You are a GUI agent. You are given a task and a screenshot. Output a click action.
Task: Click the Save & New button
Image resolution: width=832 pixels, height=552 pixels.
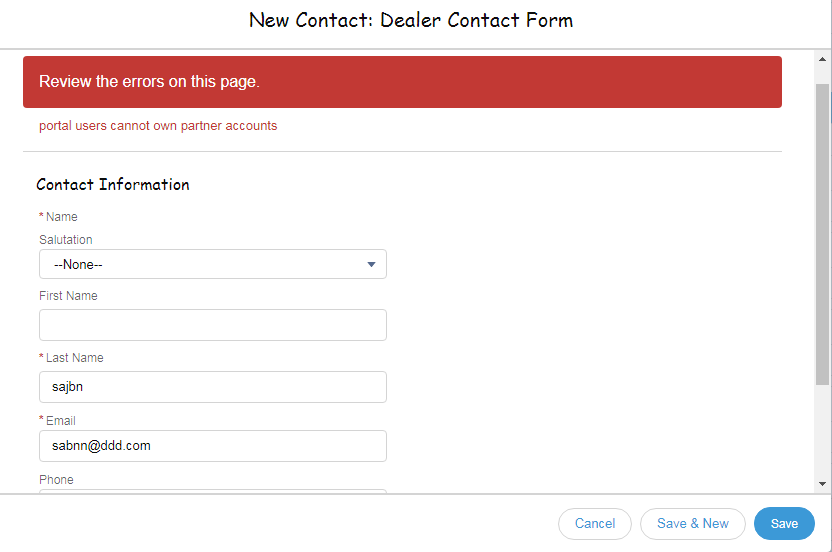(693, 524)
